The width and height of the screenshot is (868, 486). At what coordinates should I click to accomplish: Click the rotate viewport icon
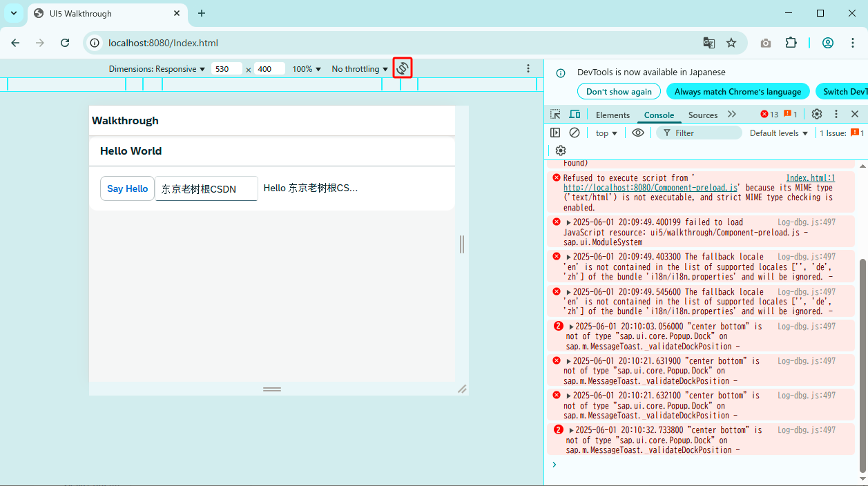click(x=402, y=68)
